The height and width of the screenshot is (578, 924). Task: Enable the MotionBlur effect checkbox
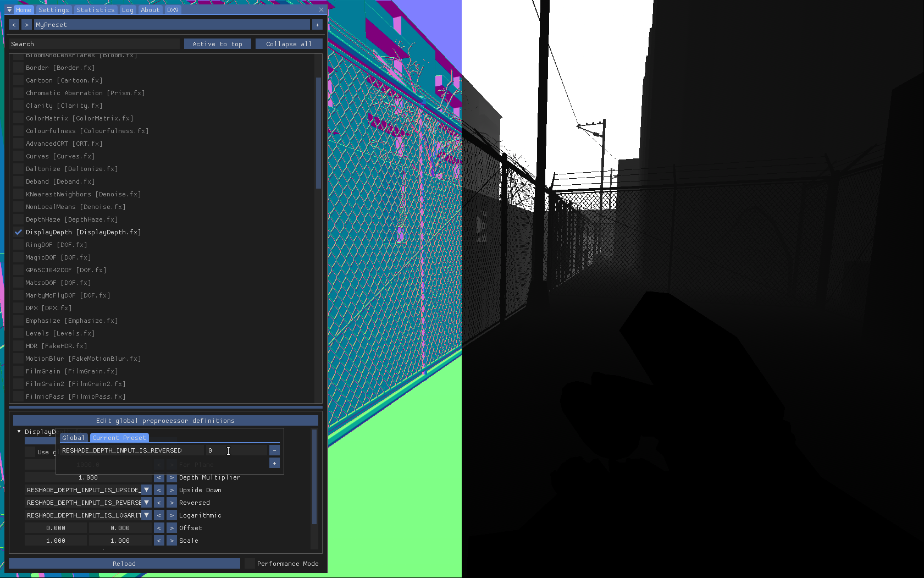[x=18, y=359]
